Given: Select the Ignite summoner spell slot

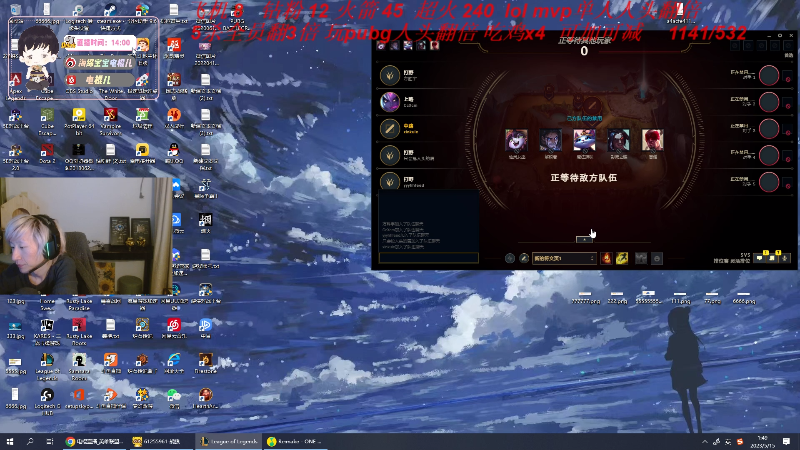Looking at the screenshot, I should [606, 258].
